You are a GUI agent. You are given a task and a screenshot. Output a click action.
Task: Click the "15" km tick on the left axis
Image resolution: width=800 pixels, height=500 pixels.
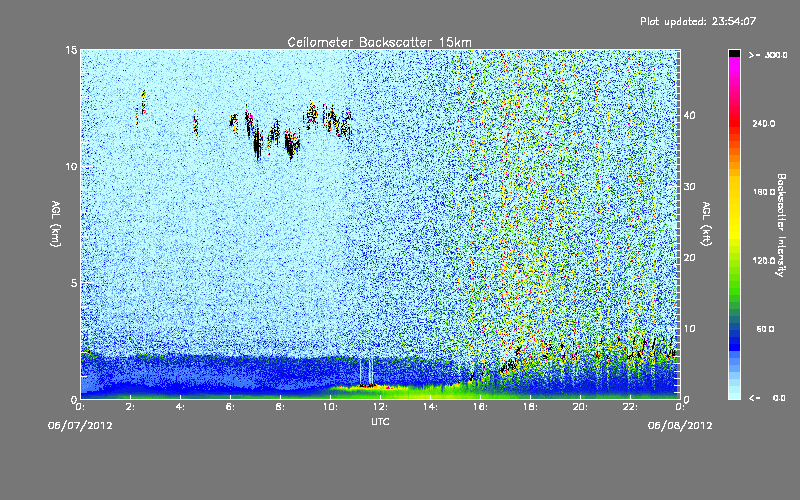tap(71, 50)
